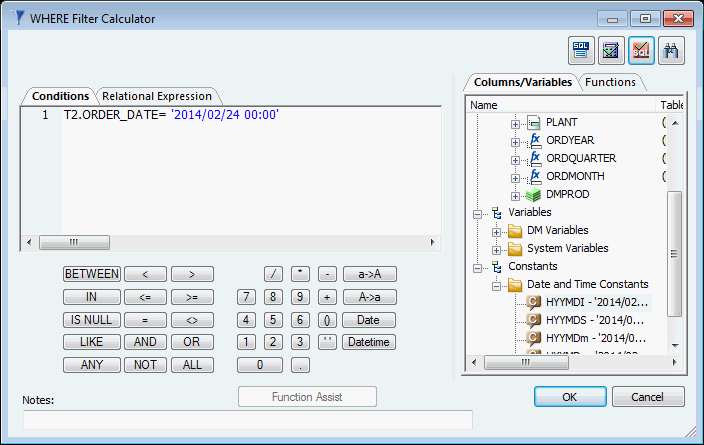Click the quotes ' ' button
Viewport: 704px width, 445px height.
coord(327,342)
